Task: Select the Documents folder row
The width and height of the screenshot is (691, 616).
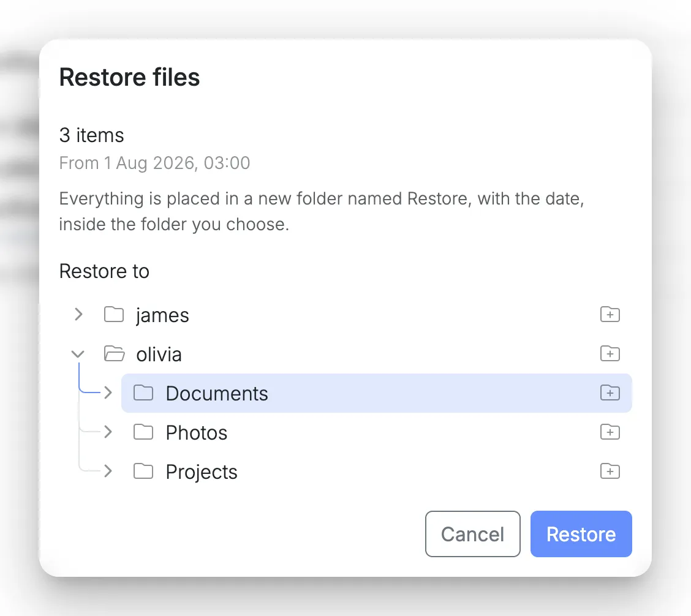Action: [377, 393]
